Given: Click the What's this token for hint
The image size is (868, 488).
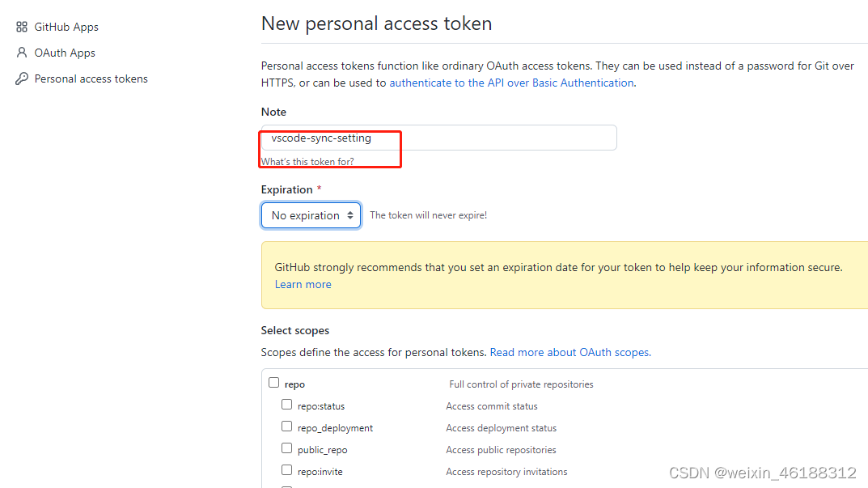Looking at the screenshot, I should (x=307, y=162).
